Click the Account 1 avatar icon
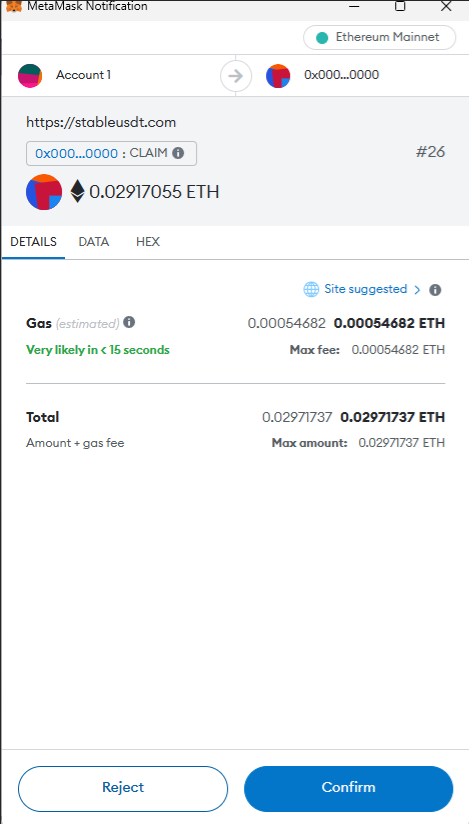Viewport: 469px width, 824px height. coord(30,75)
